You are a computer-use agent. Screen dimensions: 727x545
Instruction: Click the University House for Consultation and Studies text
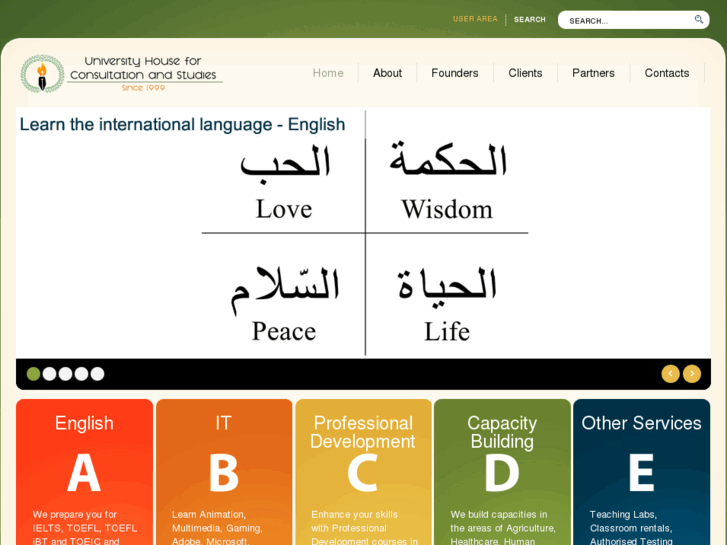coord(143,68)
